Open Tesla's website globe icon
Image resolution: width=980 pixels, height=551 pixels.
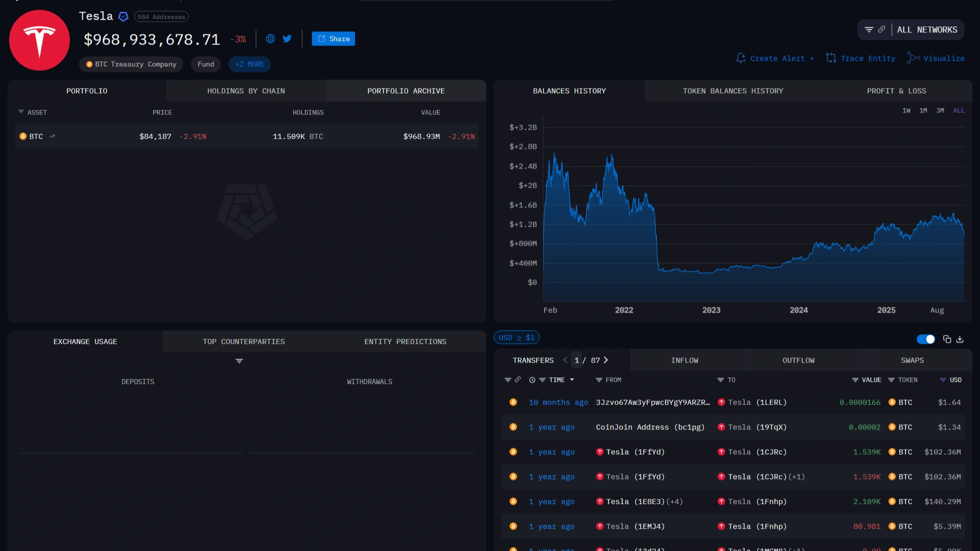click(x=270, y=39)
